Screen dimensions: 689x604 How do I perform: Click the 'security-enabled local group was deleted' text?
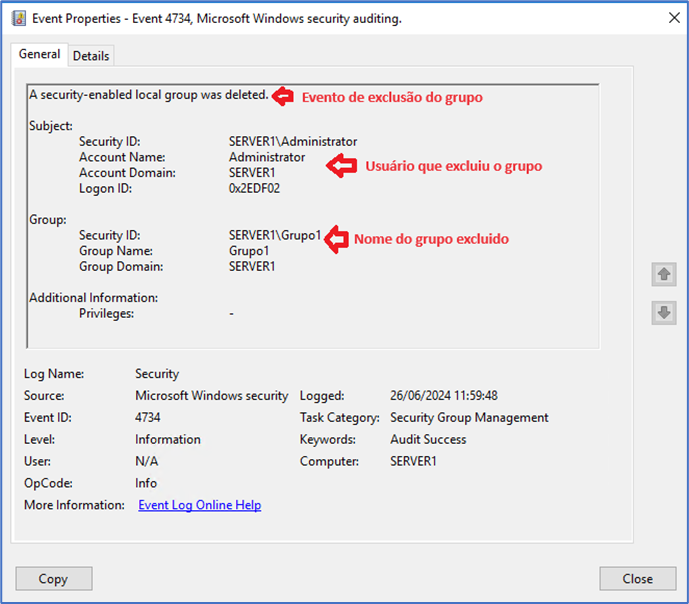click(x=148, y=95)
